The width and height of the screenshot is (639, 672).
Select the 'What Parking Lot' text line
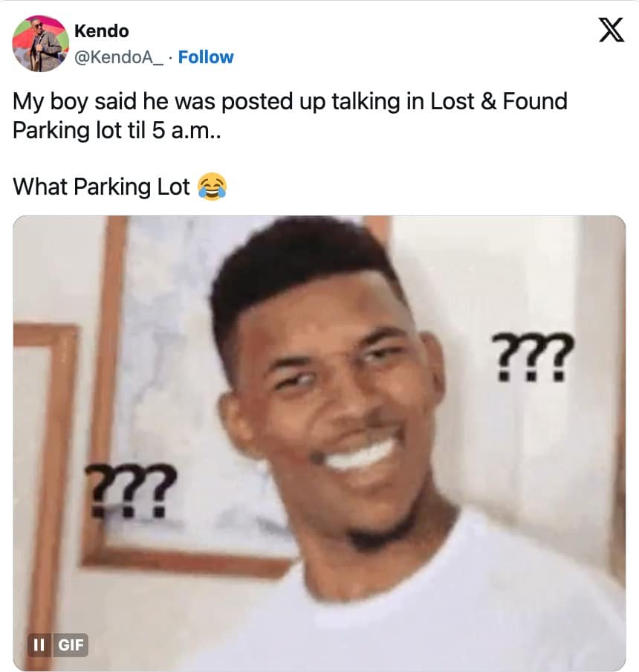point(101,187)
